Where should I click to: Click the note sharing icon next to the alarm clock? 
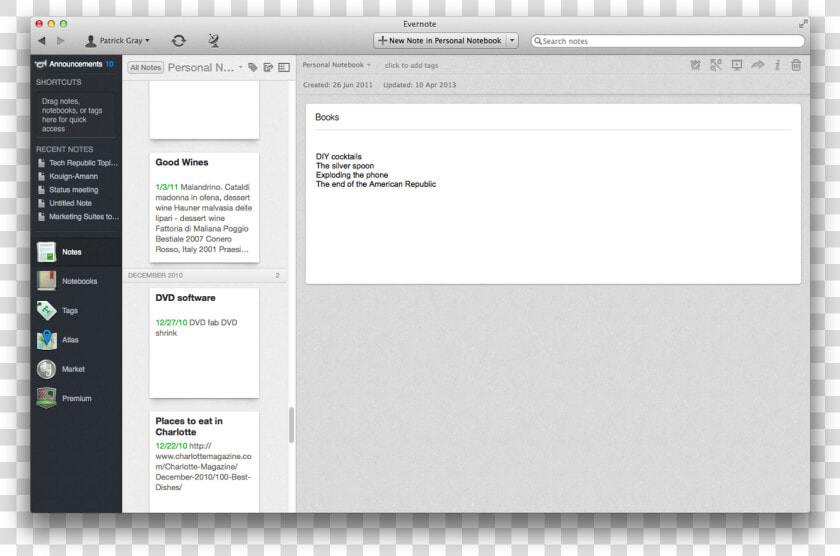pyautogui.click(x=716, y=65)
